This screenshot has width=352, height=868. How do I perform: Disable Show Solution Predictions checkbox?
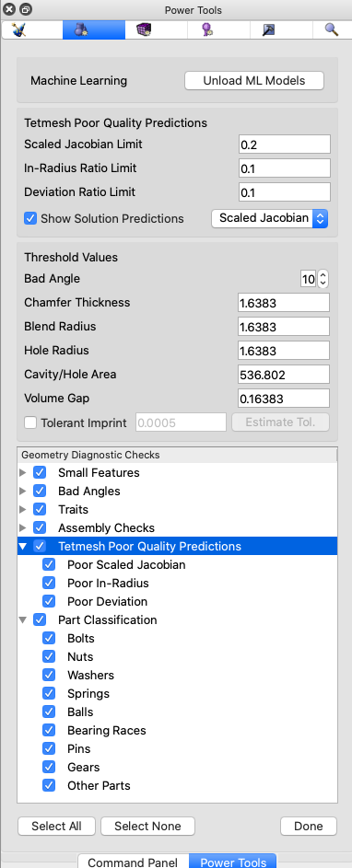tap(30, 218)
